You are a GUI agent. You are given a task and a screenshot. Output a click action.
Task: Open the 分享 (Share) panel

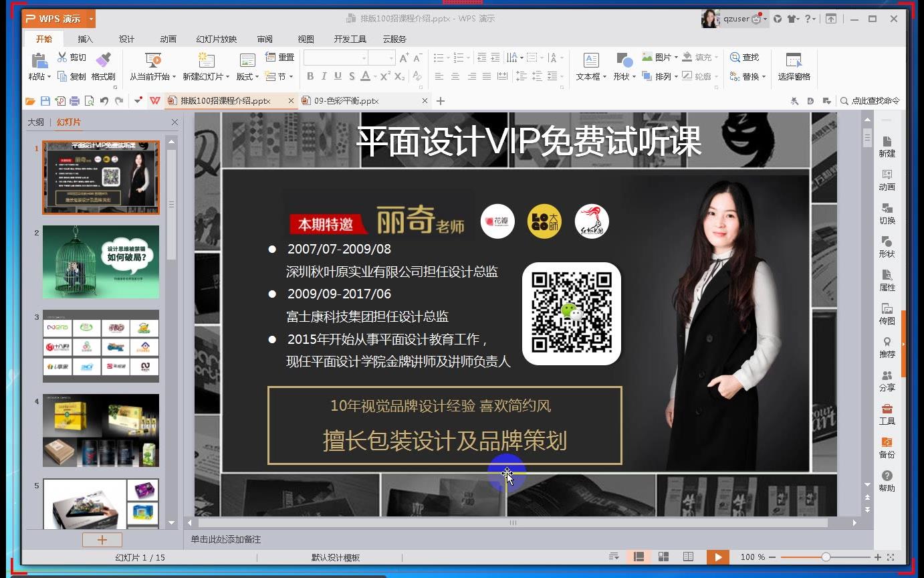(x=887, y=381)
